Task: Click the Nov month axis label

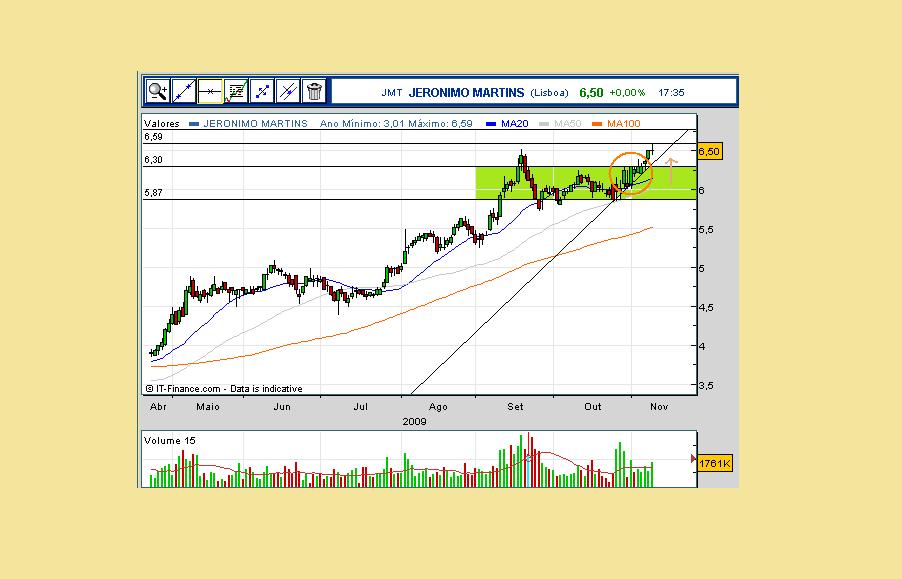Action: coord(659,407)
